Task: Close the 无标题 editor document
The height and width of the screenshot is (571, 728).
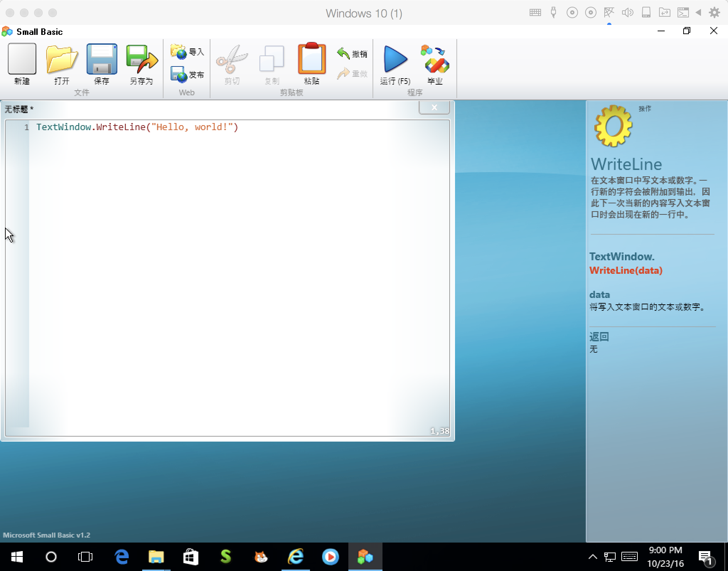Action: [x=434, y=107]
